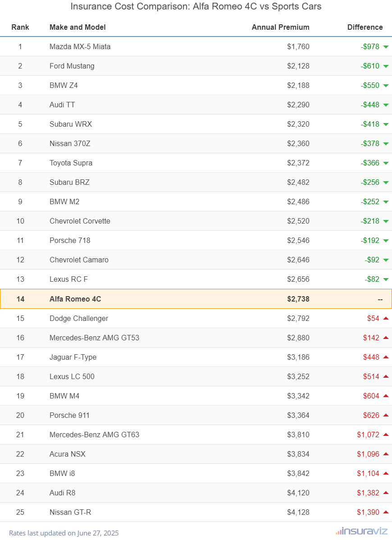Click the green down arrow beside -$550

pos(386,85)
